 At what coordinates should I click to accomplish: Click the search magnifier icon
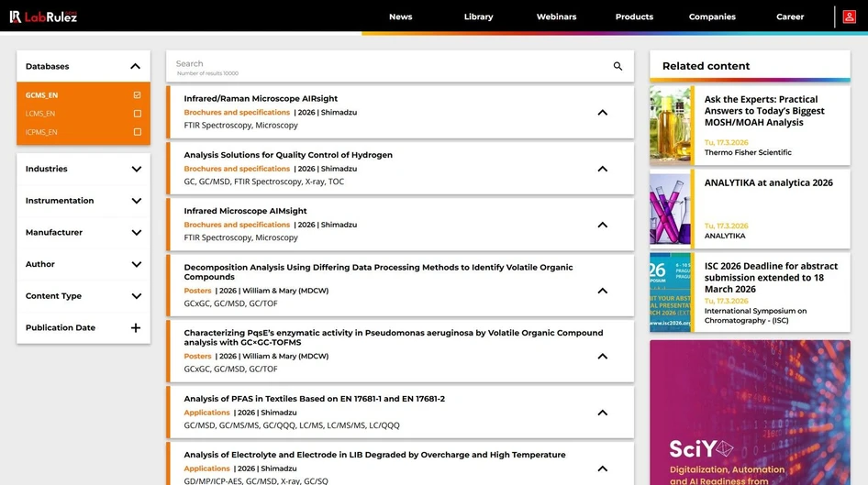[618, 66]
